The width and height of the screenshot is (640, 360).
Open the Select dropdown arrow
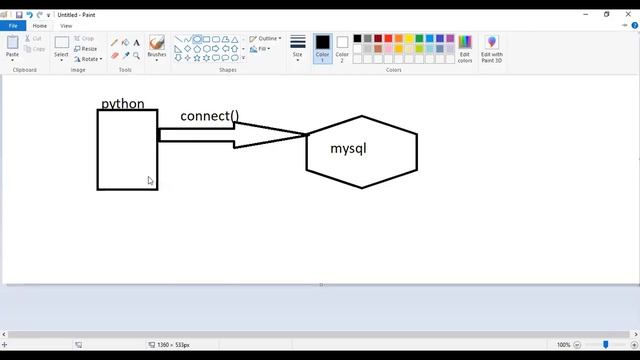coord(61,60)
